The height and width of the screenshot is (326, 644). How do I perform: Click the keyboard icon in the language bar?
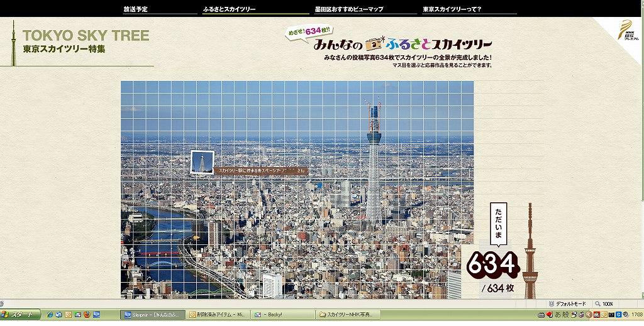541,315
